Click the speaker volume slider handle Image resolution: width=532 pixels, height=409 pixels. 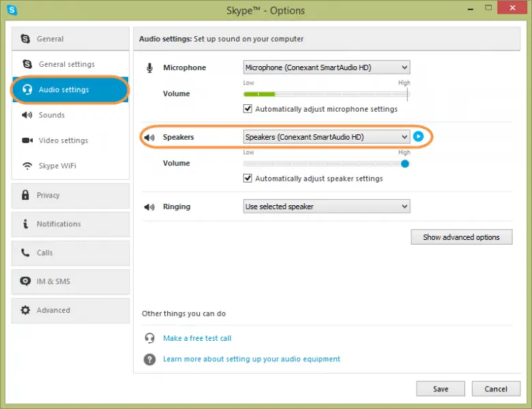[x=404, y=164]
